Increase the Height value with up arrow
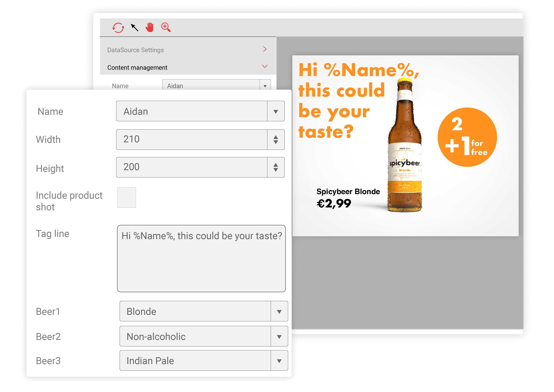Screen dimensions: 554x392 [x=276, y=165]
